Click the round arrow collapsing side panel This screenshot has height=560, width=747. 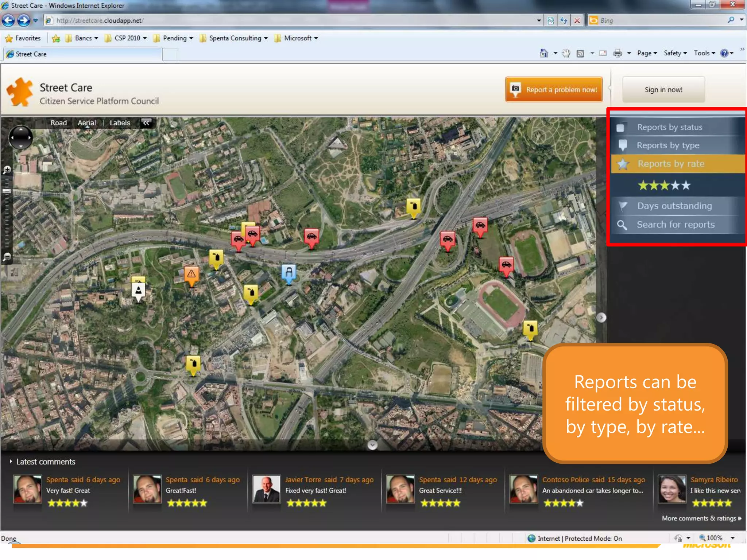(601, 318)
